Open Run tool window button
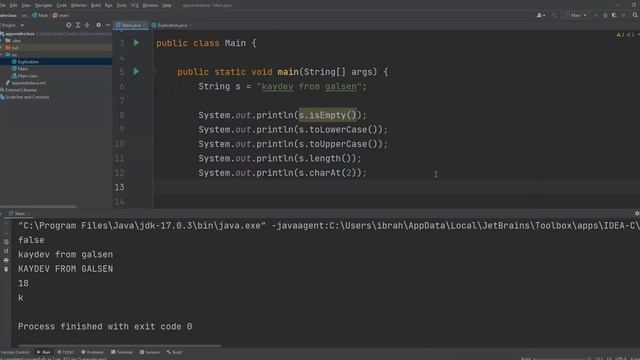Screen dimensions: 640x360 click(44, 352)
